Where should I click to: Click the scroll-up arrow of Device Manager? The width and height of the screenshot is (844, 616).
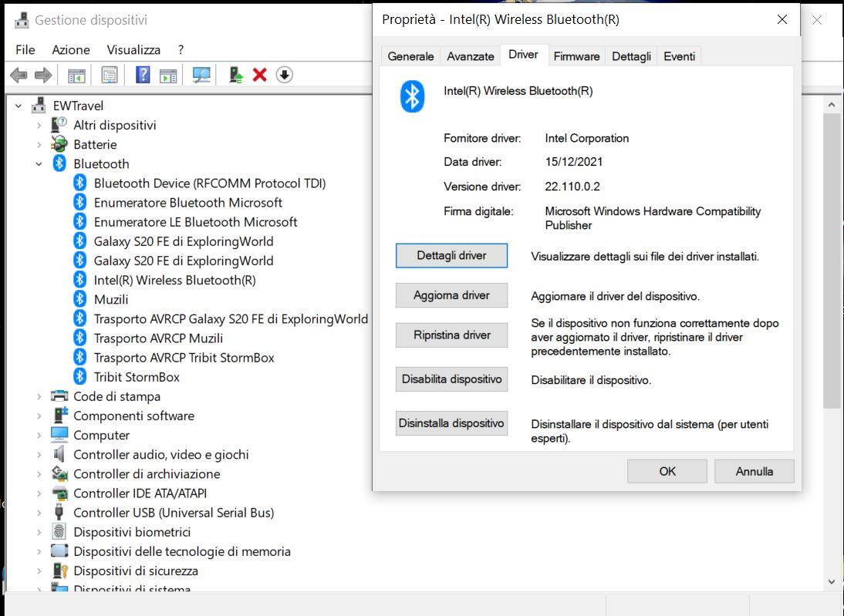(832, 105)
